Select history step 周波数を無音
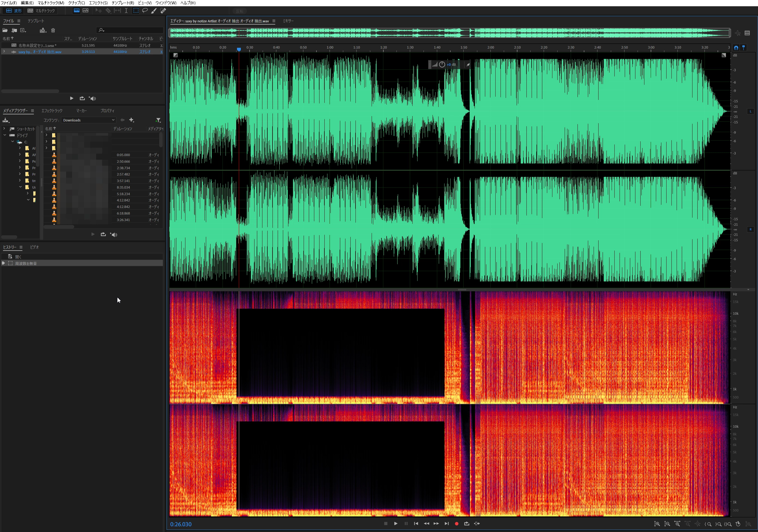This screenshot has width=758, height=532. coord(26,263)
